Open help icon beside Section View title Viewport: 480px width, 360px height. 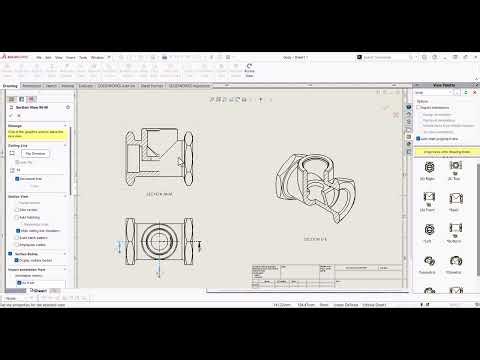click(68, 107)
